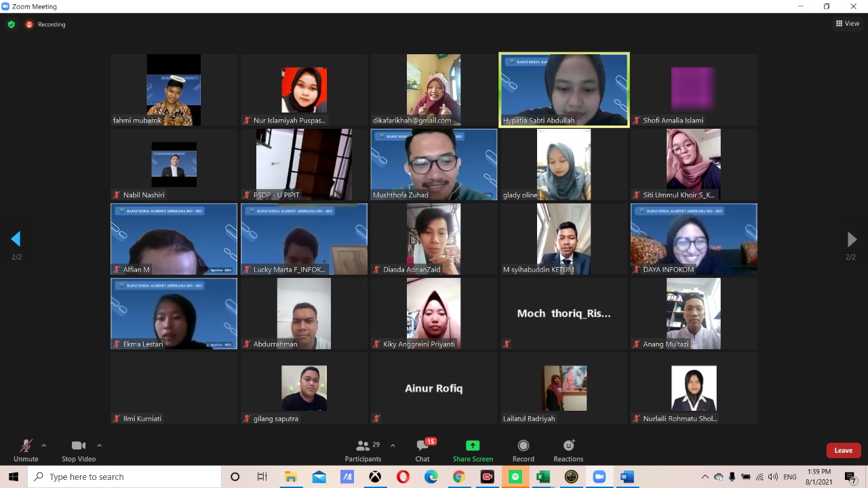
Task: Open Microsoft Word from the taskbar
Action: click(x=627, y=477)
